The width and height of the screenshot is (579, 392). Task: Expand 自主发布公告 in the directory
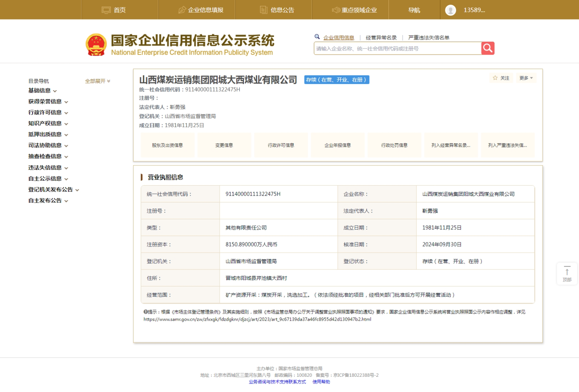48,201
